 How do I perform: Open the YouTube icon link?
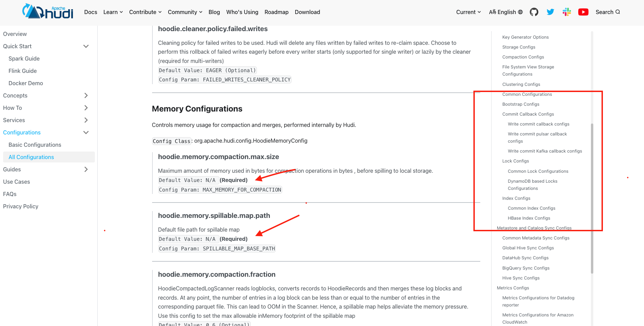583,12
